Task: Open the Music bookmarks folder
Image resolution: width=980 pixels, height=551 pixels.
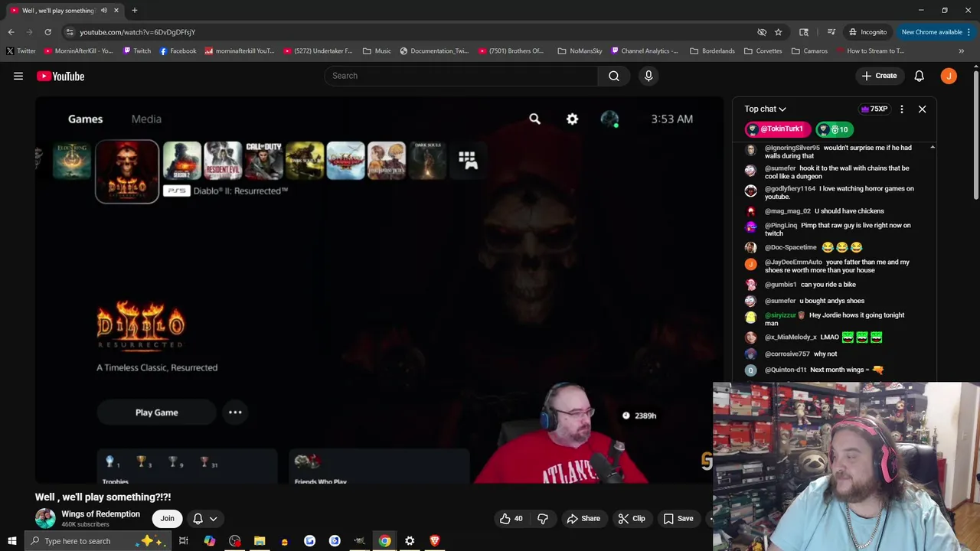Action: pyautogui.click(x=377, y=51)
